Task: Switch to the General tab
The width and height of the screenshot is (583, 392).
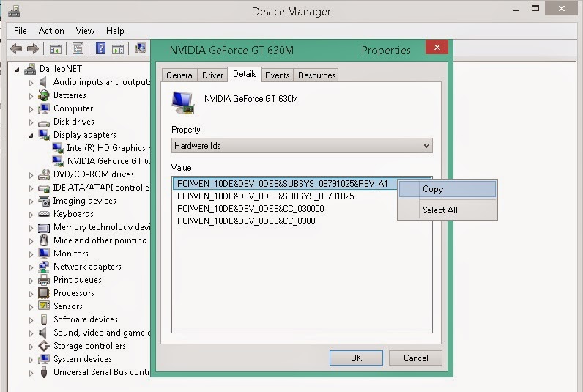Action: (180, 75)
